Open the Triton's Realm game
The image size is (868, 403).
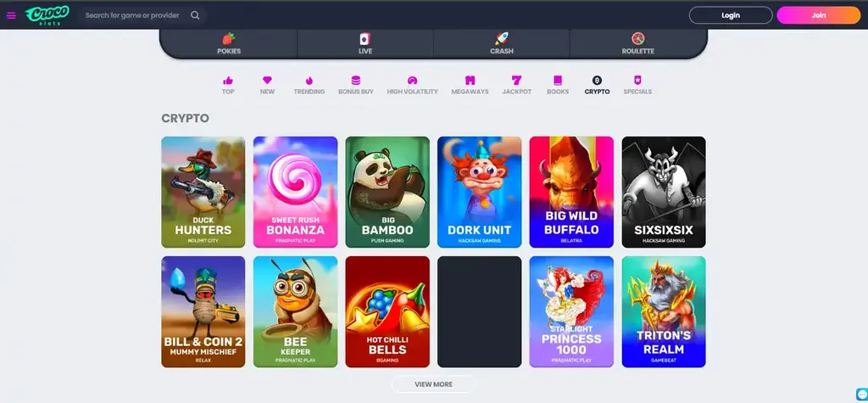point(664,311)
